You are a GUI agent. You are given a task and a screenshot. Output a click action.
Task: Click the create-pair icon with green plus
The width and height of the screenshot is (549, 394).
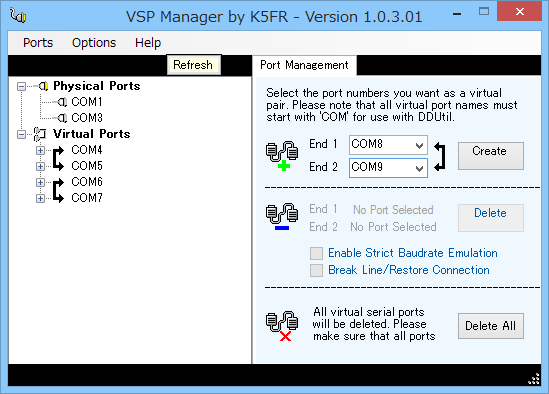point(282,155)
